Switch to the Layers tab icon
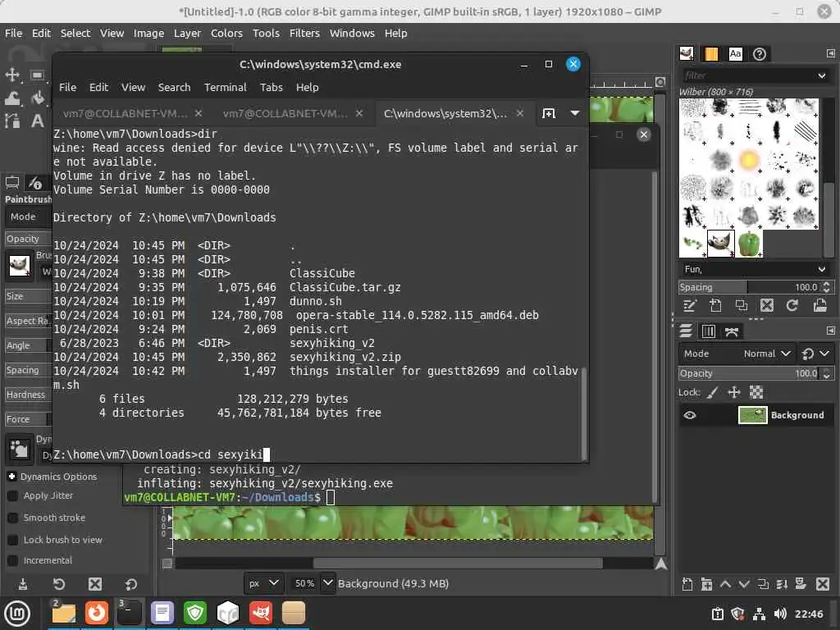Screen dimensions: 840x630 point(686,331)
